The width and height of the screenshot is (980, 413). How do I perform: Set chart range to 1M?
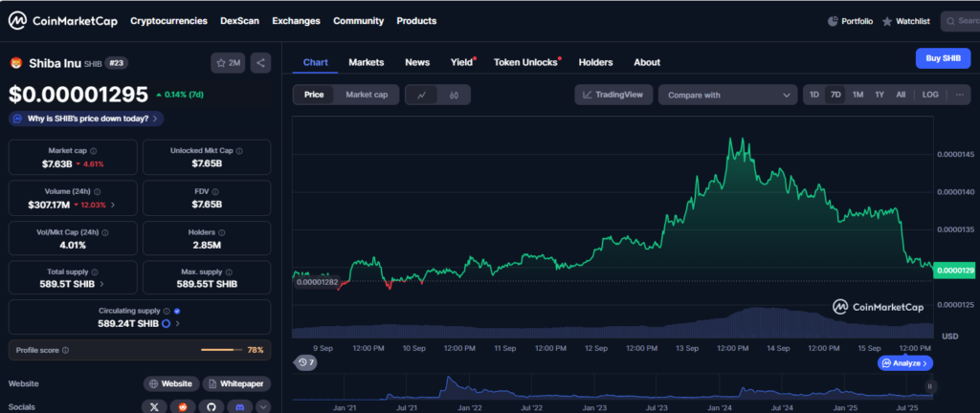857,95
